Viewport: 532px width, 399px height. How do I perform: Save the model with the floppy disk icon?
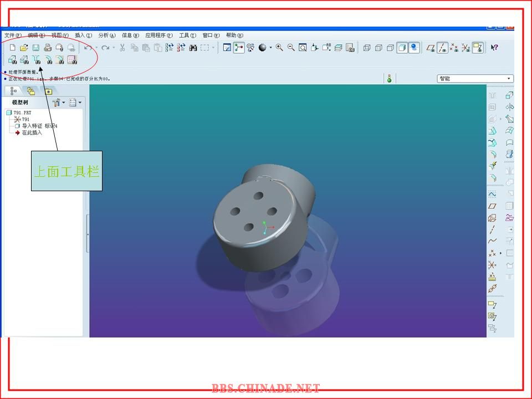click(35, 48)
